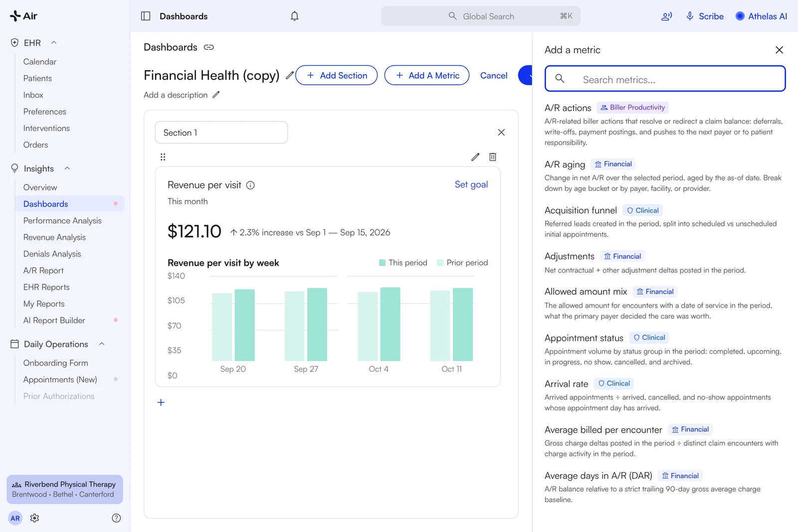Toggle This period legend swatch
798x532 pixels.
click(x=382, y=263)
